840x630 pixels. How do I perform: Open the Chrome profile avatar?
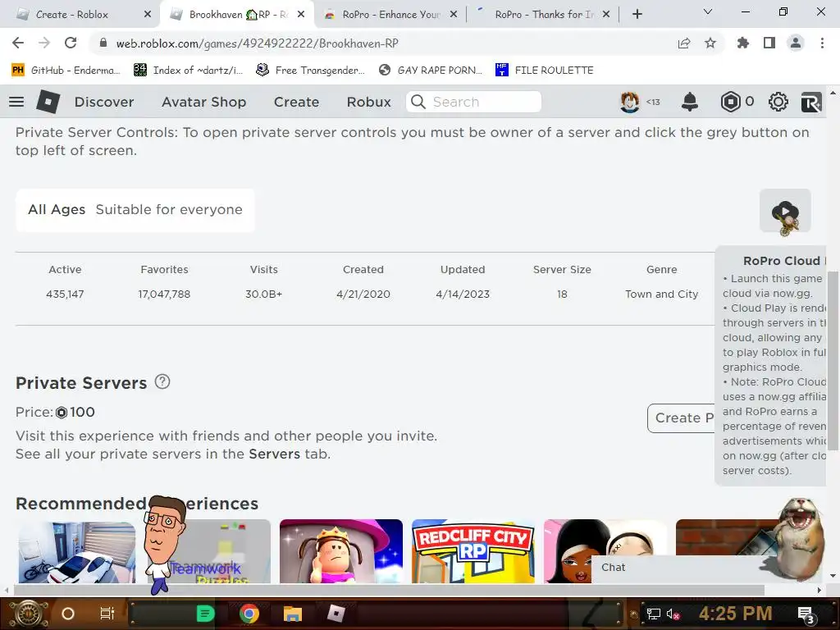tap(796, 43)
